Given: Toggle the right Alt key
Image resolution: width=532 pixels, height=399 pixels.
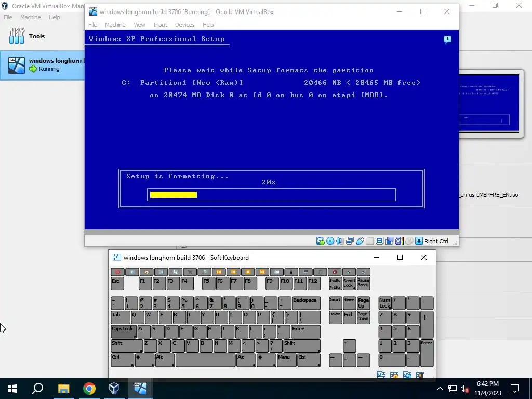Looking at the screenshot, I should 246,360.
